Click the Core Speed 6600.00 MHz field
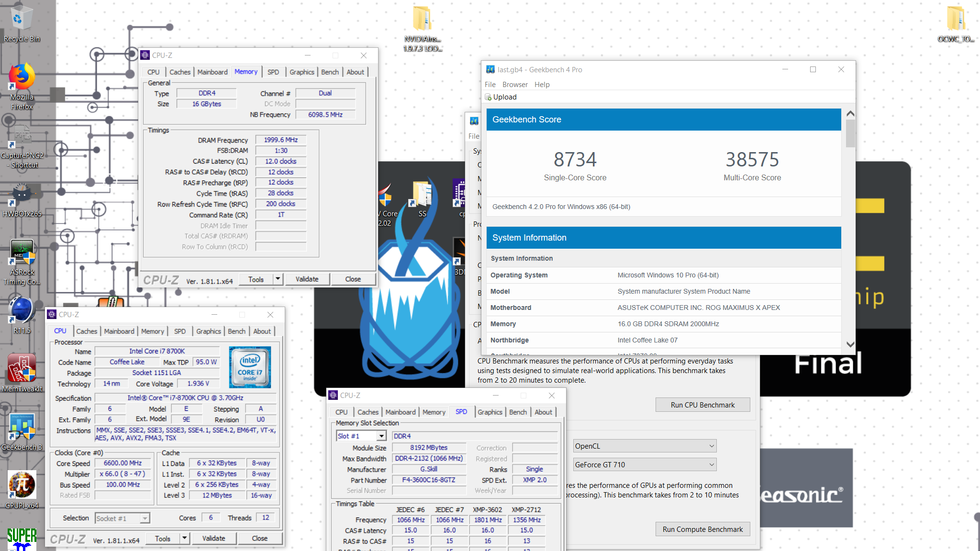Image resolution: width=980 pixels, height=551 pixels. [x=122, y=463]
